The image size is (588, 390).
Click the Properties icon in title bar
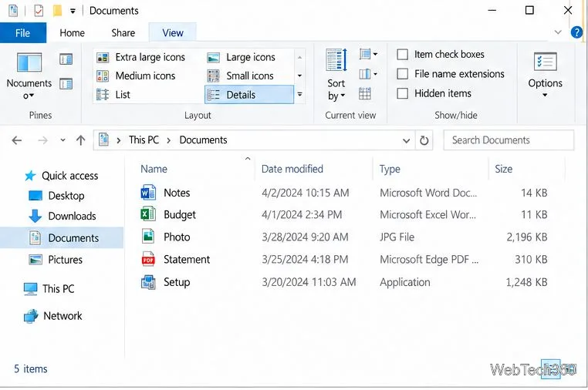point(39,11)
